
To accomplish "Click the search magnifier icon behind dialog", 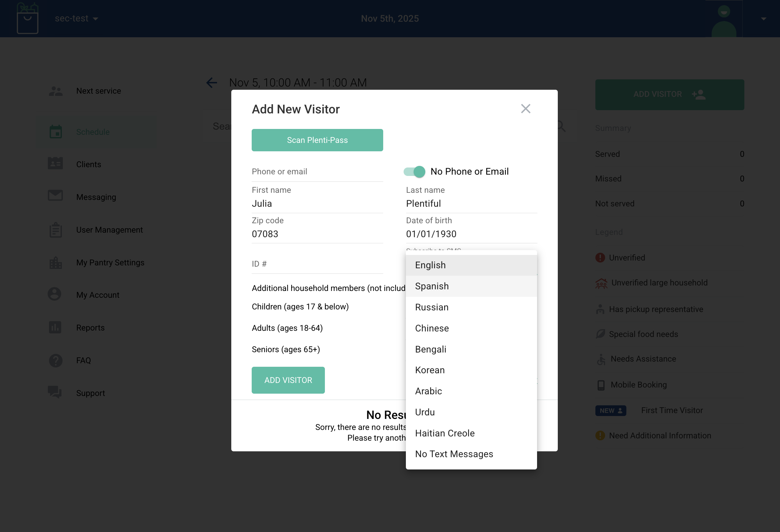I will tap(561, 127).
